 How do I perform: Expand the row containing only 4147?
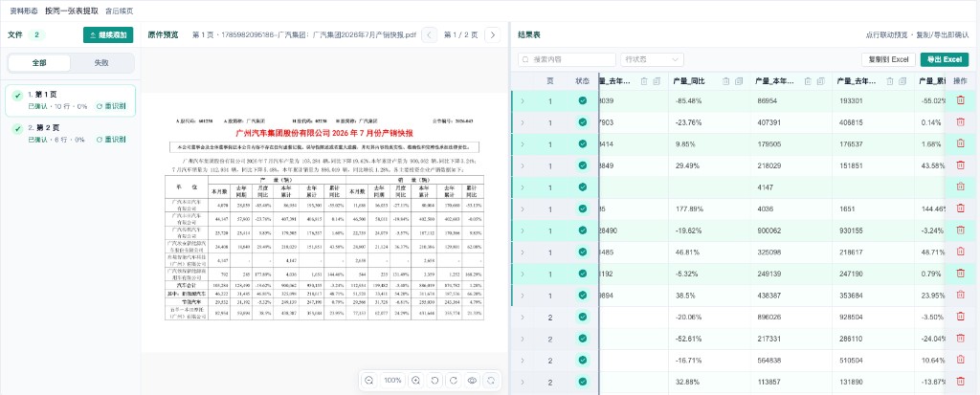[523, 187]
